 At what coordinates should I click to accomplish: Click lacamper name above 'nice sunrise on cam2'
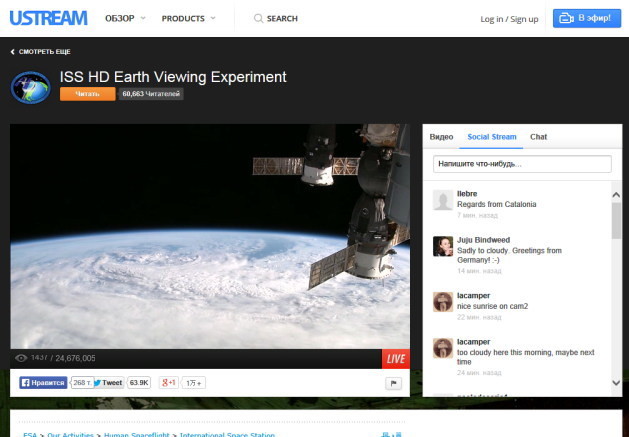473,296
